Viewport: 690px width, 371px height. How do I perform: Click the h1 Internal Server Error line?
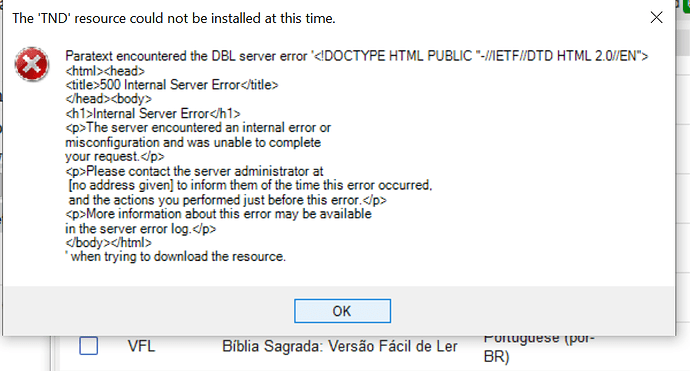pyautogui.click(x=153, y=114)
